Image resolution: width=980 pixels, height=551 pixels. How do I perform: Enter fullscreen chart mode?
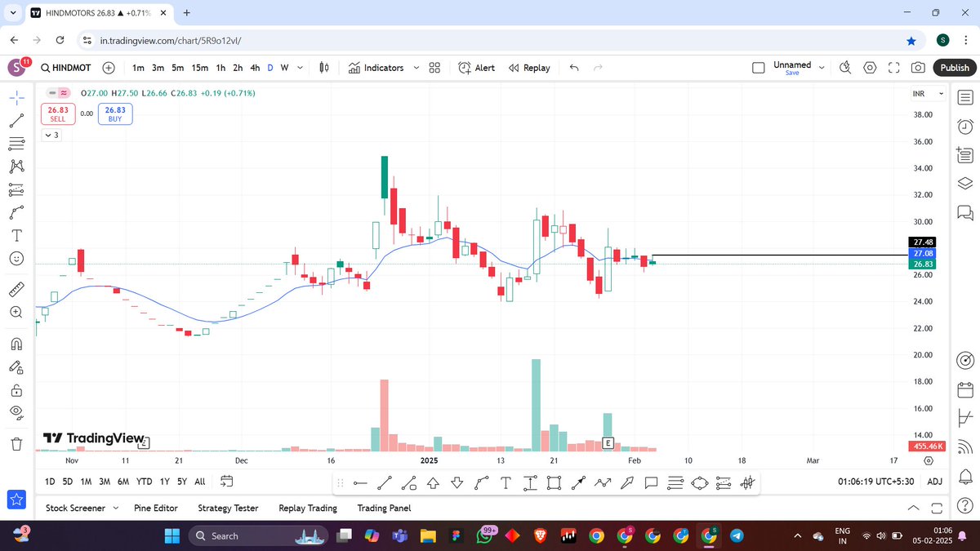[x=894, y=68]
